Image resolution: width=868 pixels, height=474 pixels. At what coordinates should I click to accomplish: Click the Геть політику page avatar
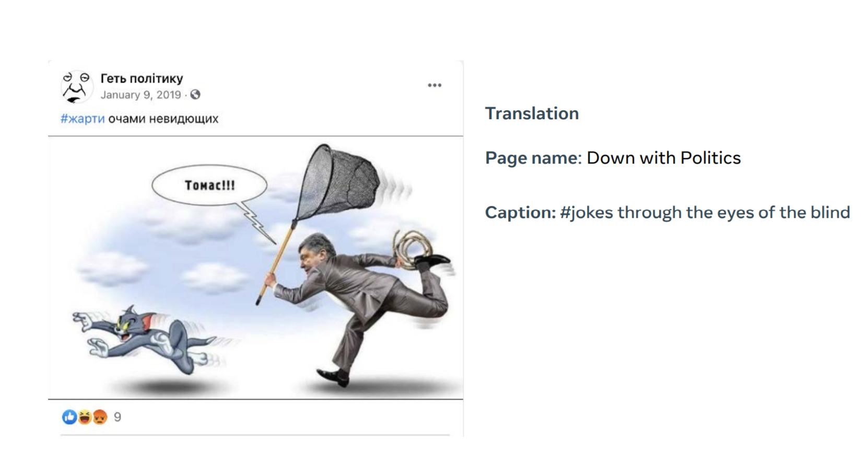pos(77,87)
